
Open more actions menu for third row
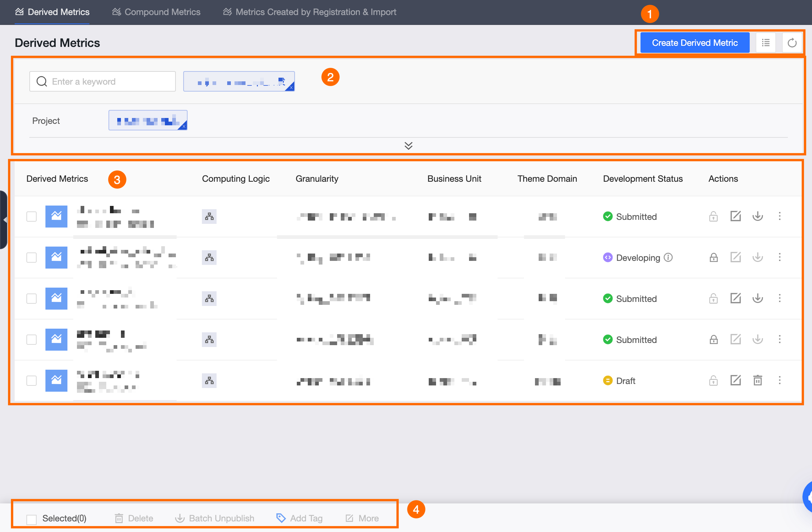point(780,298)
